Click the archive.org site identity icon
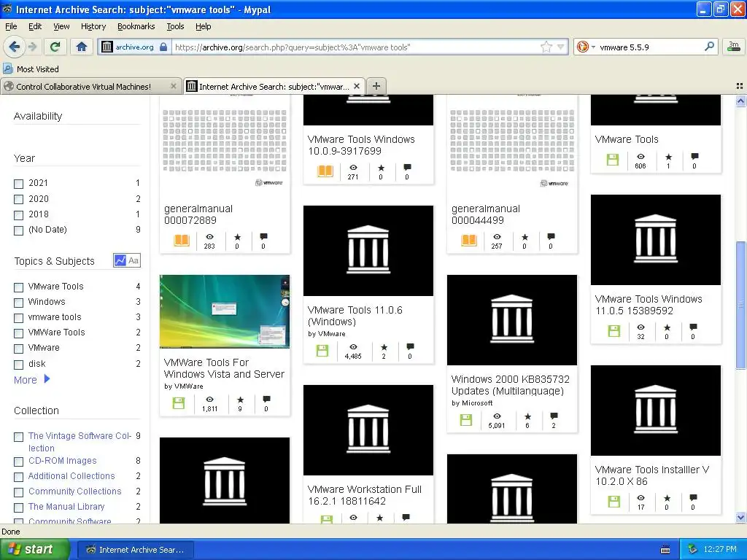 [107, 47]
